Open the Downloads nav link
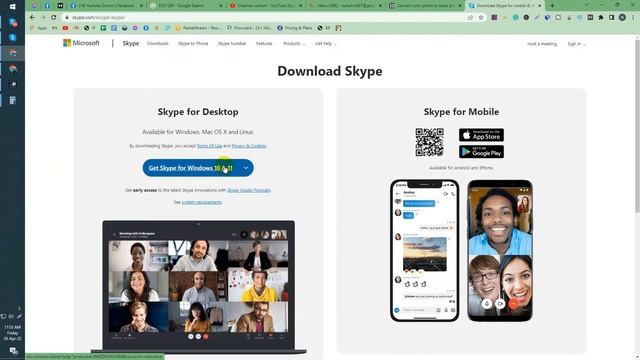 coord(158,44)
